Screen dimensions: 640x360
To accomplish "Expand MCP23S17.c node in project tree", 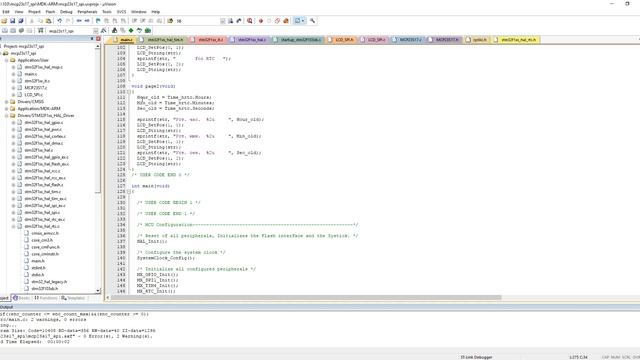I will (13, 88).
